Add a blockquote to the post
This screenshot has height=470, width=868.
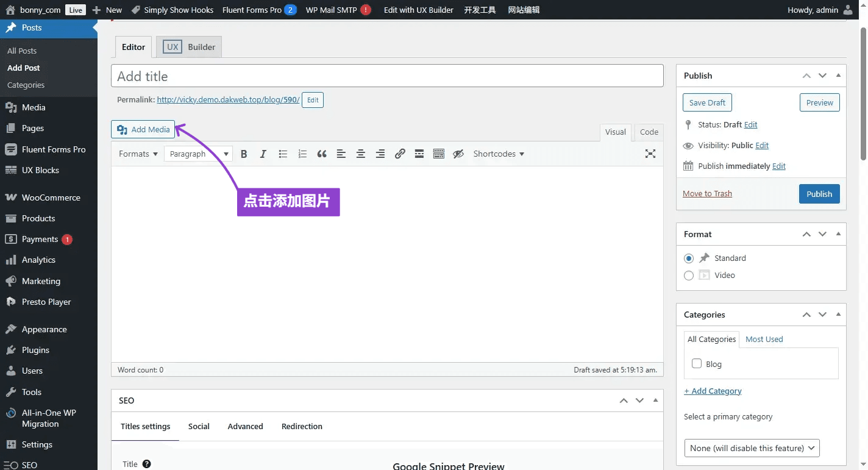322,154
